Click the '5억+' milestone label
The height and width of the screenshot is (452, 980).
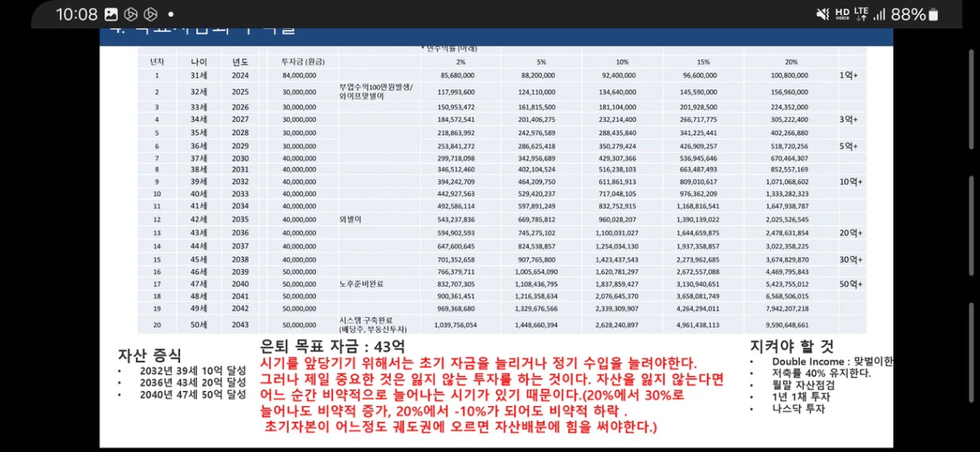coord(850,146)
